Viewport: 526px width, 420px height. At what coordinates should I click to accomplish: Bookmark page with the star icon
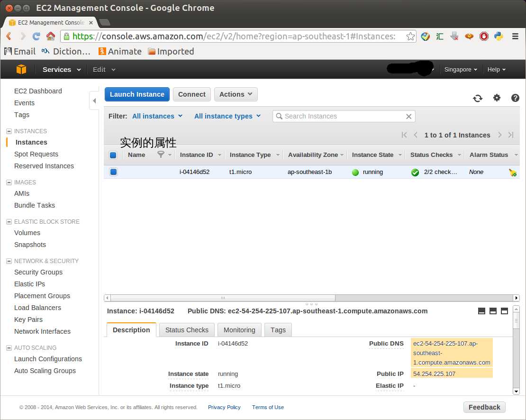pyautogui.click(x=410, y=37)
